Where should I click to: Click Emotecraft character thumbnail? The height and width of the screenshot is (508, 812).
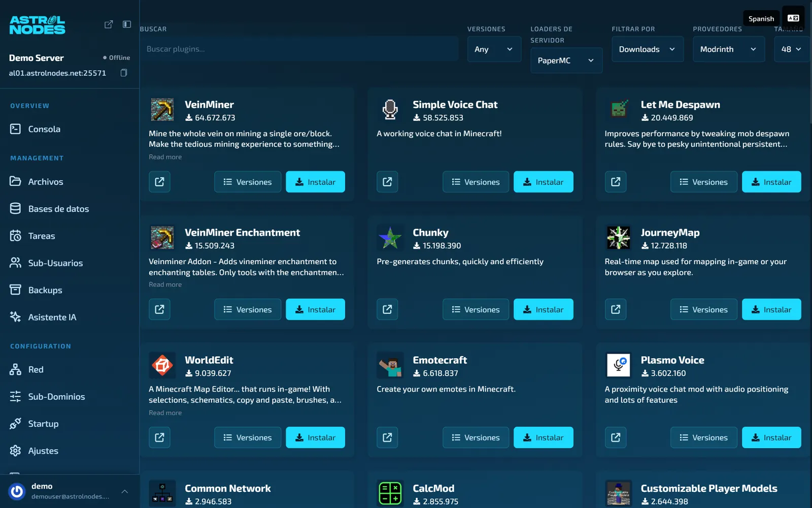390,365
